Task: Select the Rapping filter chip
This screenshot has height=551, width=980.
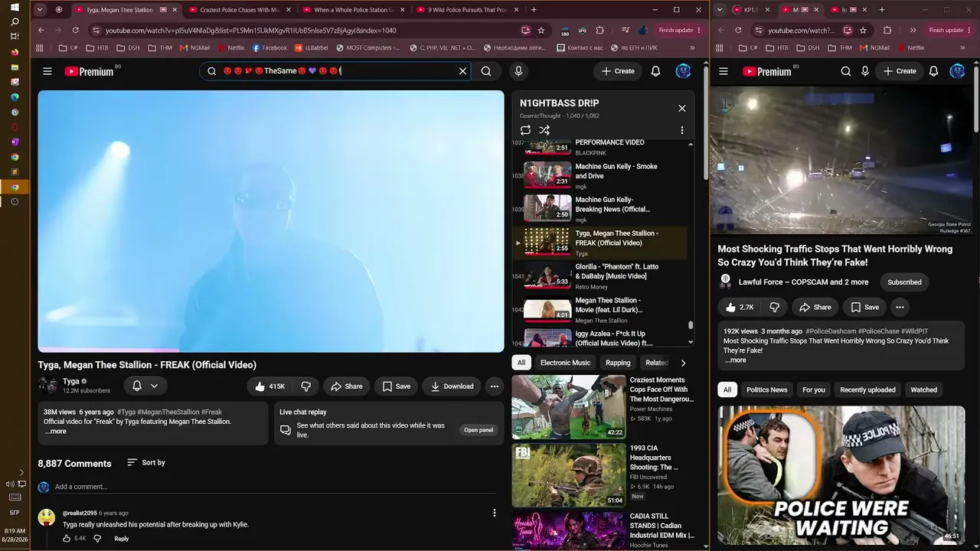Action: pos(618,363)
